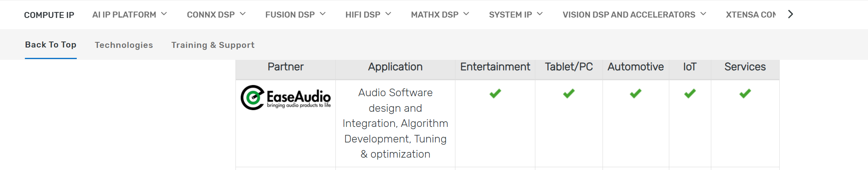Click the Back To Top tab

pyautogui.click(x=51, y=45)
